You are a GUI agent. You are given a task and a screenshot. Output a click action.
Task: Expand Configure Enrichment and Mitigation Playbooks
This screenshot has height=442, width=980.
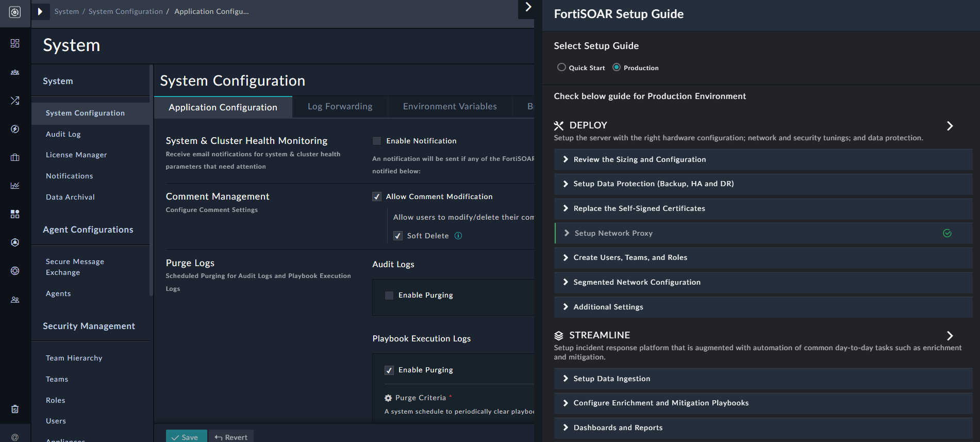coord(763,403)
